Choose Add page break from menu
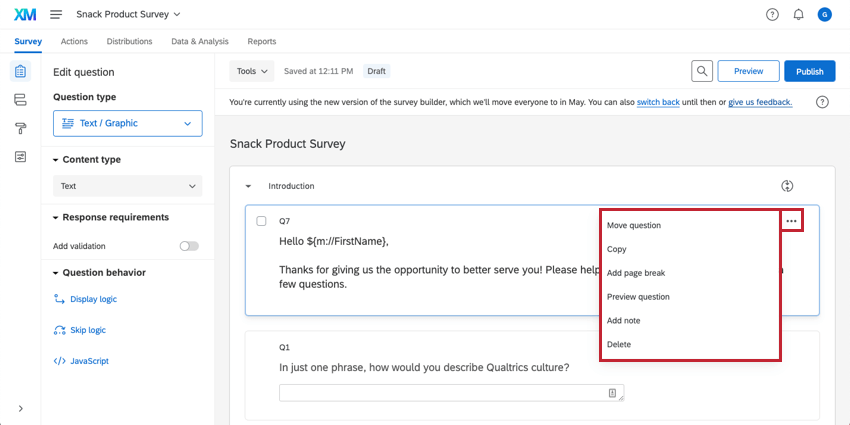850x425 pixels. pos(636,273)
